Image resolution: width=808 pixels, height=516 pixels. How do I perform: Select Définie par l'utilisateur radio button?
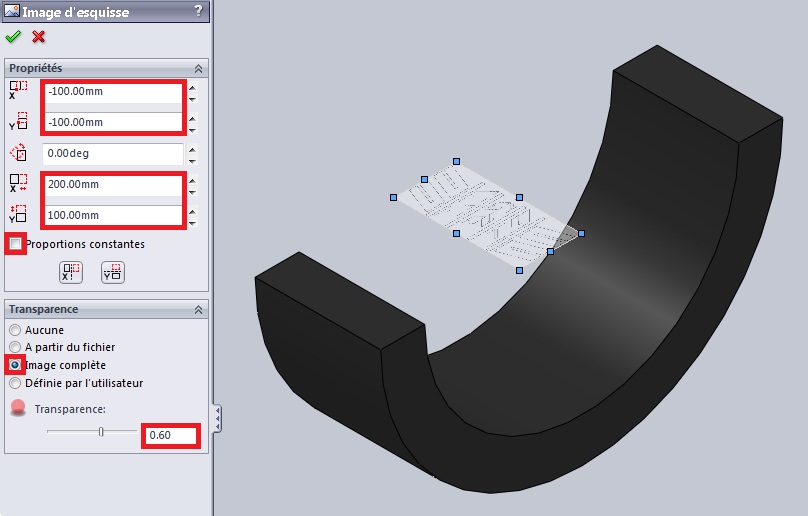(x=15, y=382)
